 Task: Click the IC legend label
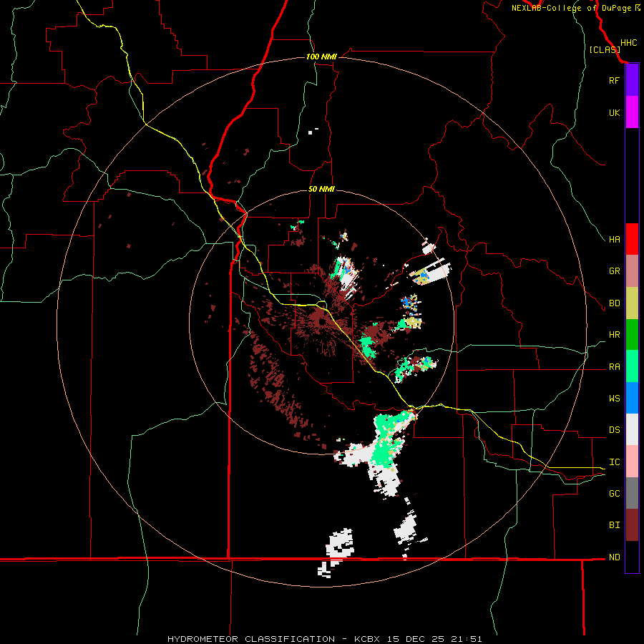click(614, 462)
